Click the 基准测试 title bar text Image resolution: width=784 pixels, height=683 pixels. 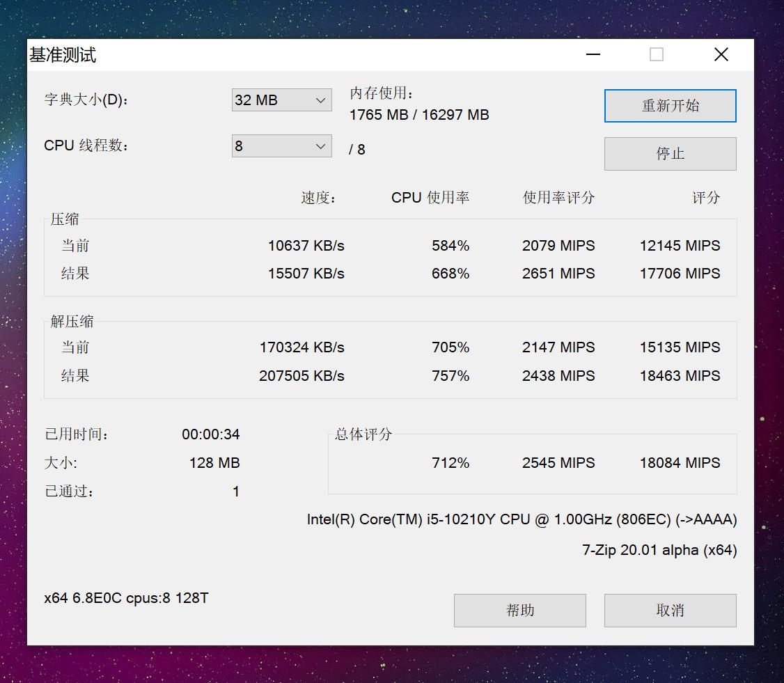63,56
